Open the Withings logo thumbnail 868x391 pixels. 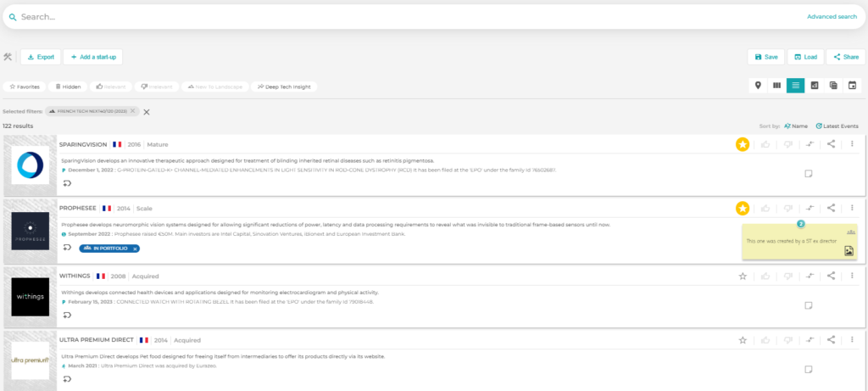[30, 296]
